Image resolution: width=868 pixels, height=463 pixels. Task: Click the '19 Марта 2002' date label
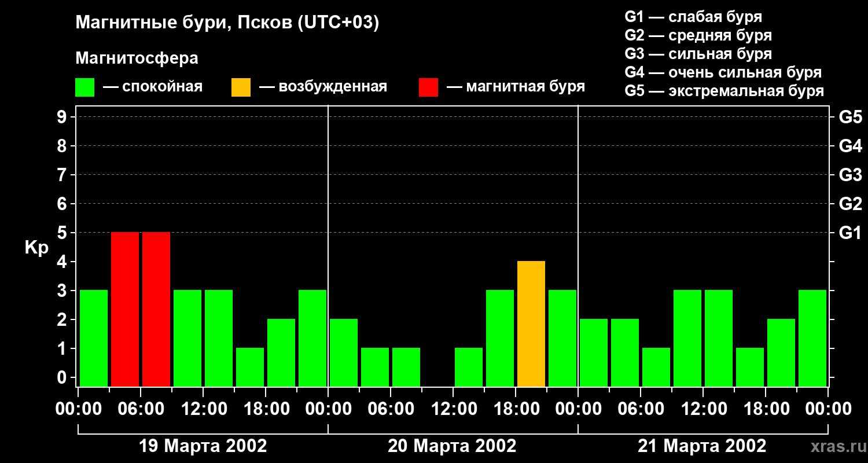click(203, 446)
